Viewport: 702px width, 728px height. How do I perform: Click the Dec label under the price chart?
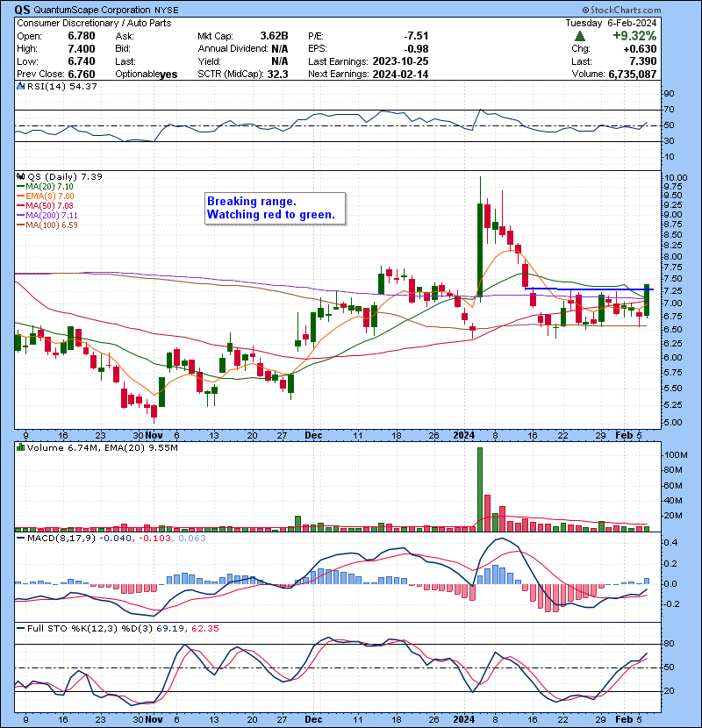tap(313, 436)
